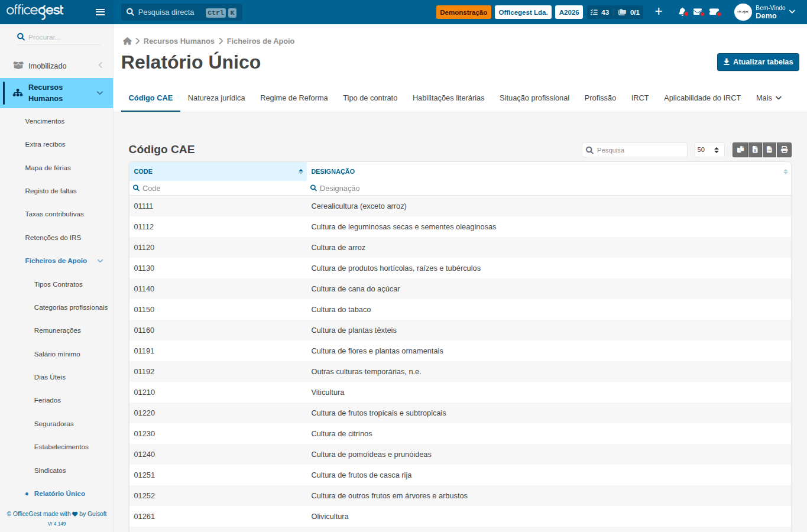Sort by the DESIGNAÇÃO column arrow
807x532 pixels.
coord(785,171)
